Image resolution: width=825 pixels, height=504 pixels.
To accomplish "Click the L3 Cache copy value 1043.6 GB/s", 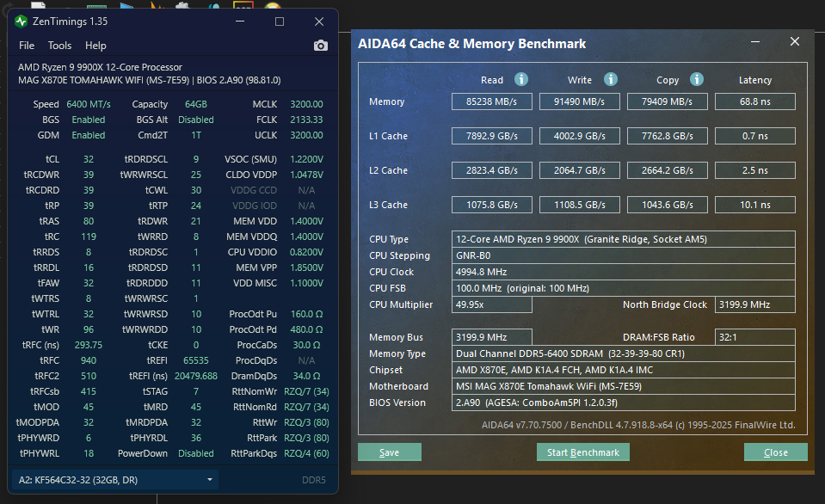I will click(668, 205).
